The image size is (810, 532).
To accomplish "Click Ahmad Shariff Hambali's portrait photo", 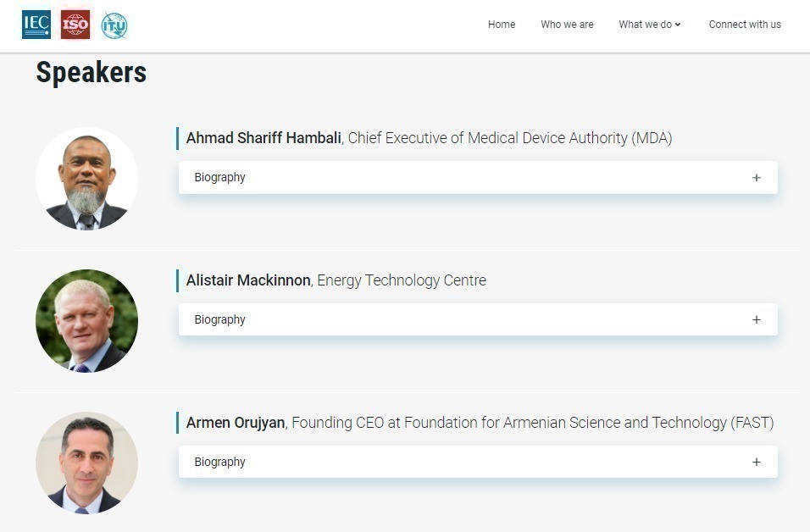I will (x=86, y=179).
